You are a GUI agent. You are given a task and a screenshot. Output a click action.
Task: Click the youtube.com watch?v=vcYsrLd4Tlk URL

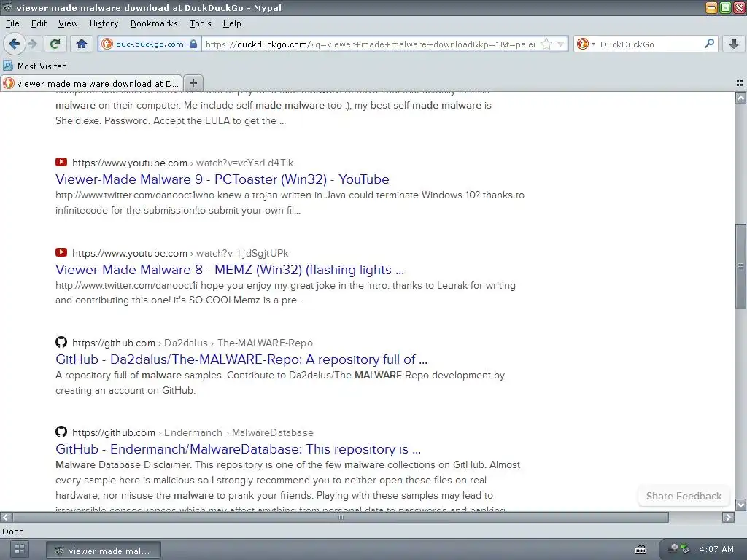[183, 163]
